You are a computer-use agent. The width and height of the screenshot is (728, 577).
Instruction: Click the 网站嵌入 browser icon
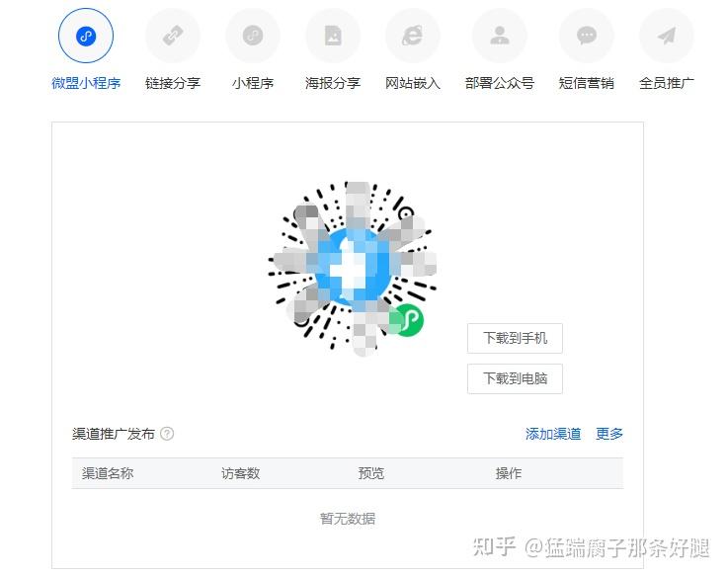click(413, 36)
